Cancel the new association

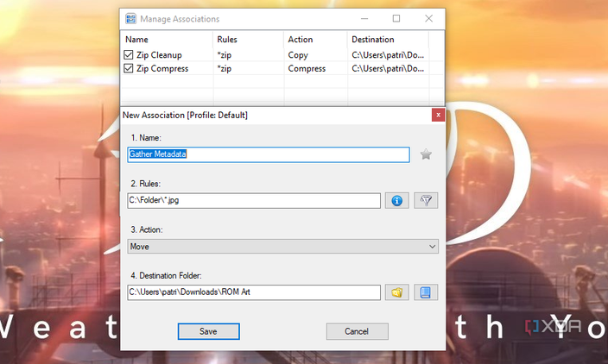tap(358, 331)
